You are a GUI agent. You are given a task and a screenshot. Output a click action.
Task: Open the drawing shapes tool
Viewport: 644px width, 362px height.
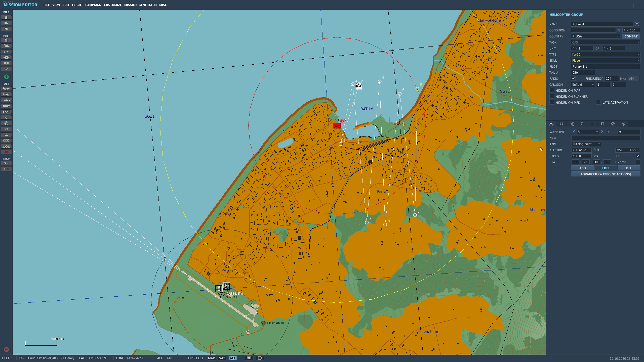(x=6, y=146)
